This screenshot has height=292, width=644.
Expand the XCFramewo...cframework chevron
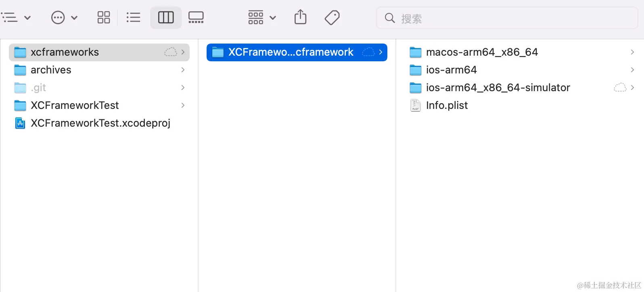click(381, 52)
